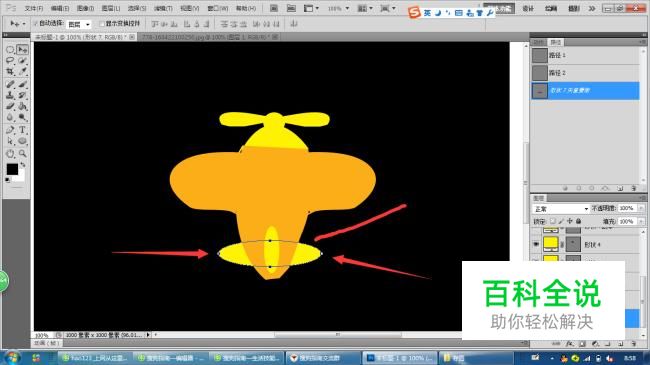Toggle lock position
This screenshot has width=650, height=365.
[x=570, y=221]
